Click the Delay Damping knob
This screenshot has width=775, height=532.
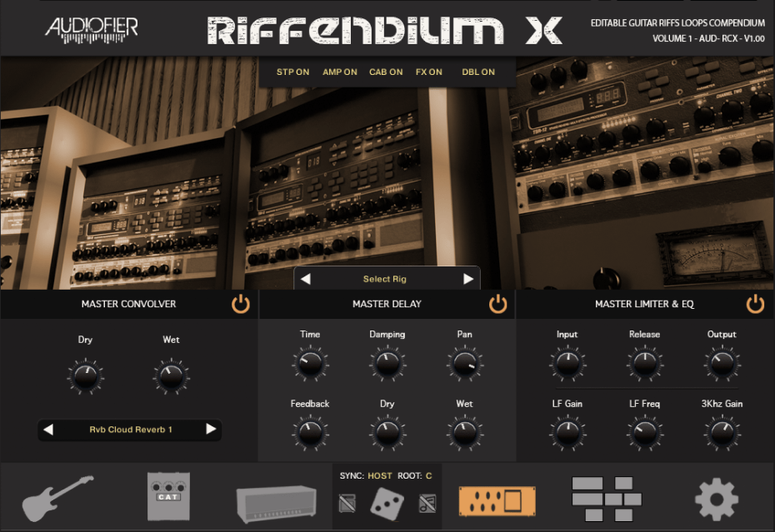click(387, 364)
